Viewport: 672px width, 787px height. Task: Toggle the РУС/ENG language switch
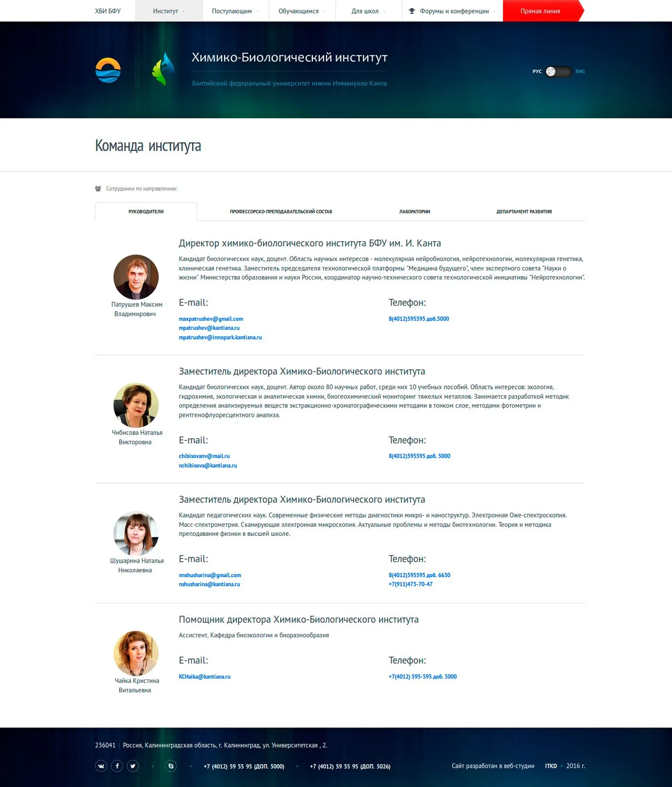coord(558,72)
